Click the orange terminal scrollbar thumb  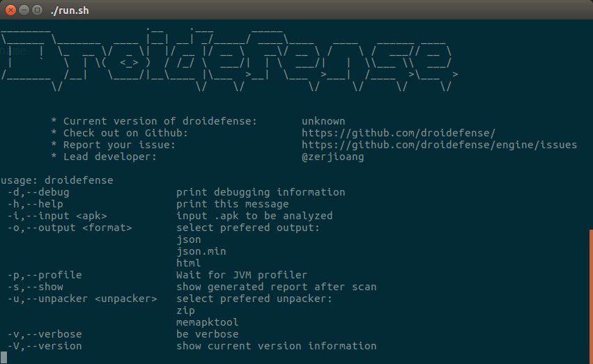[x=591, y=296]
